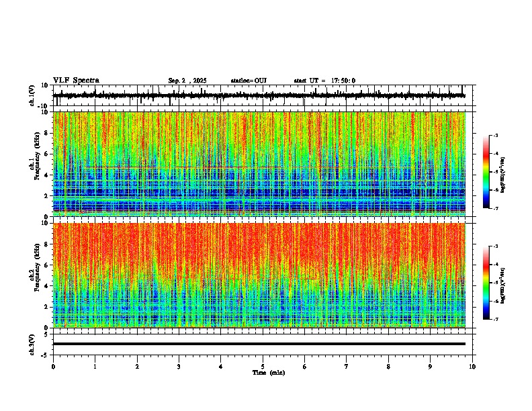The image size is (532, 411).
Task: Click the "Time (min)" axis label
Action: coord(269,373)
